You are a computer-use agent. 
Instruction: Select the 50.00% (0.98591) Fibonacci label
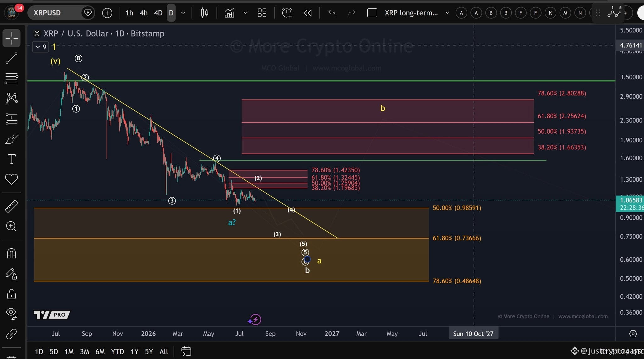(457, 208)
